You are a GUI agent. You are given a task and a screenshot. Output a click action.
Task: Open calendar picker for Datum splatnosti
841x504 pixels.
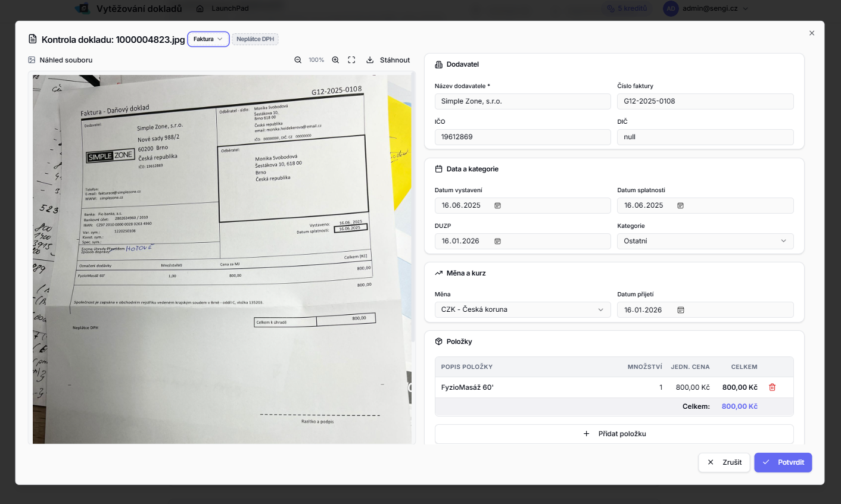coord(680,206)
